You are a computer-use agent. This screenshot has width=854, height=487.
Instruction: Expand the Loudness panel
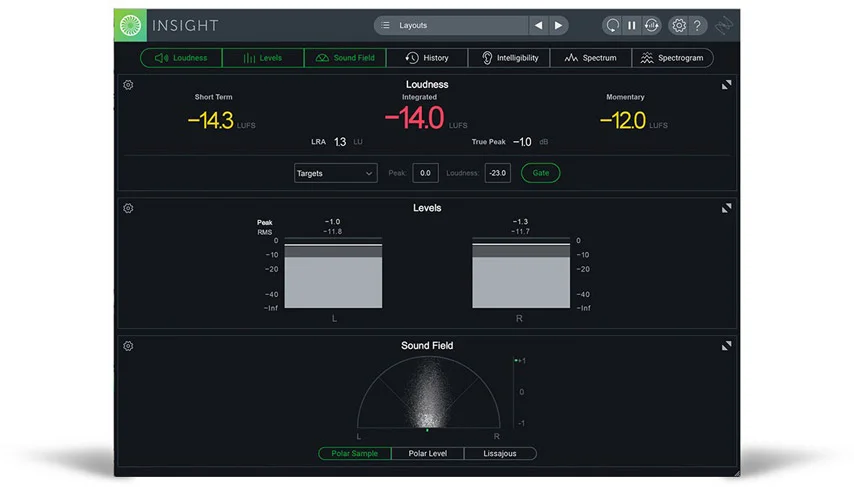pos(727,85)
